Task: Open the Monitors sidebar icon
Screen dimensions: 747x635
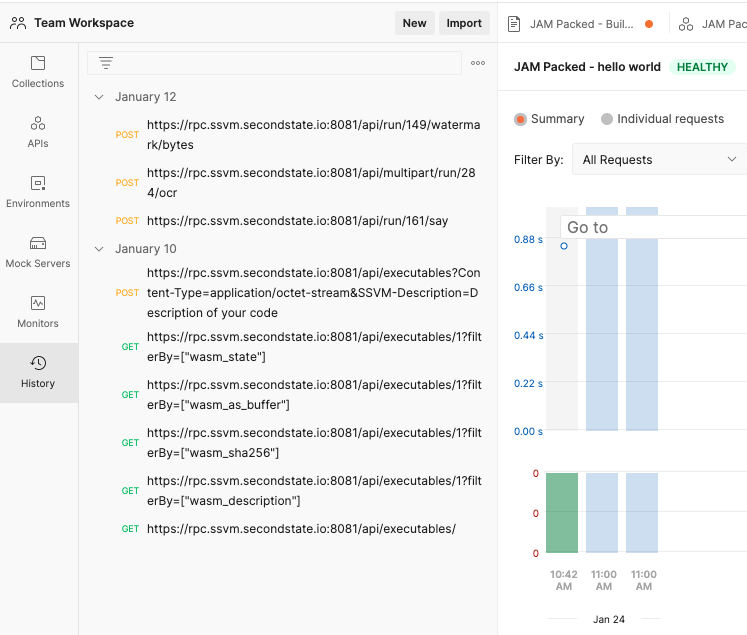Action: [38, 303]
